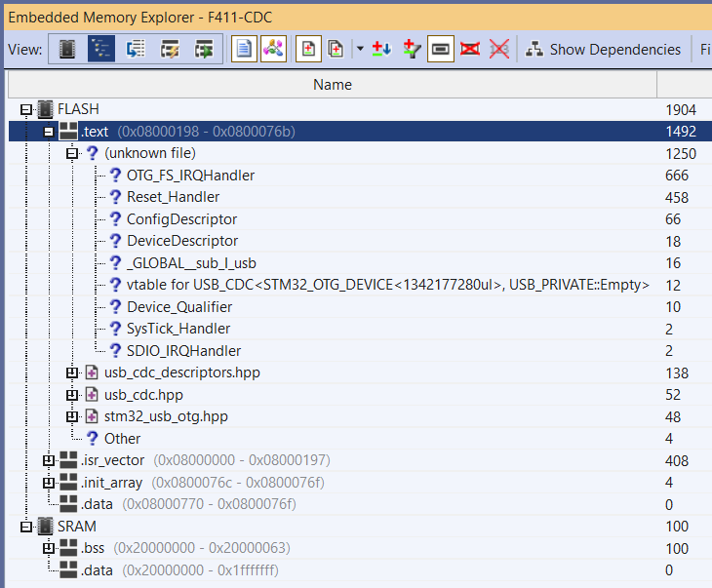712x588 pixels.
Task: Click Show Dependencies button
Action: pos(604,49)
